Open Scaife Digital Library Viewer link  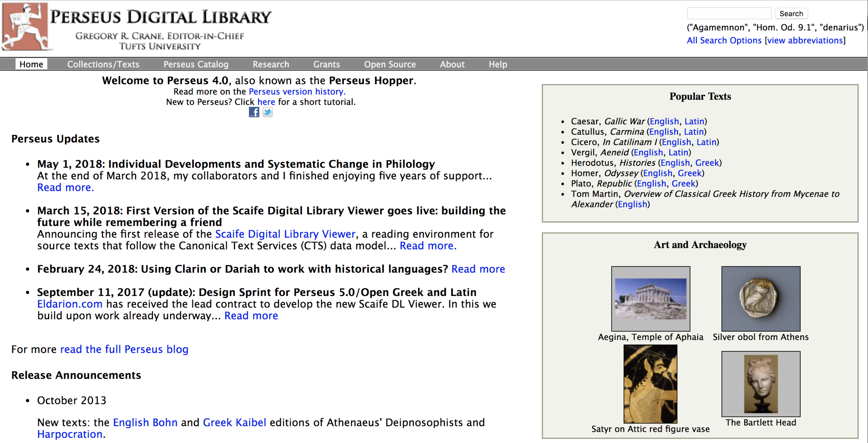pos(285,234)
